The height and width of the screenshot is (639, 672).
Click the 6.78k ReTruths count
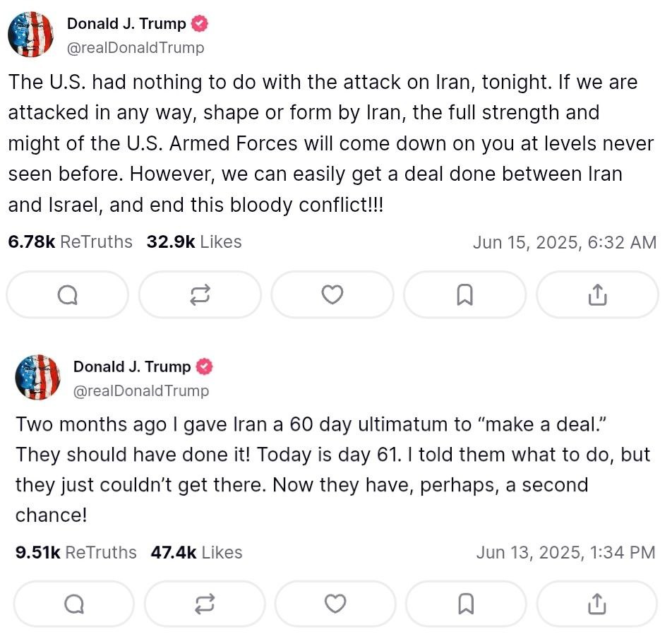70,242
